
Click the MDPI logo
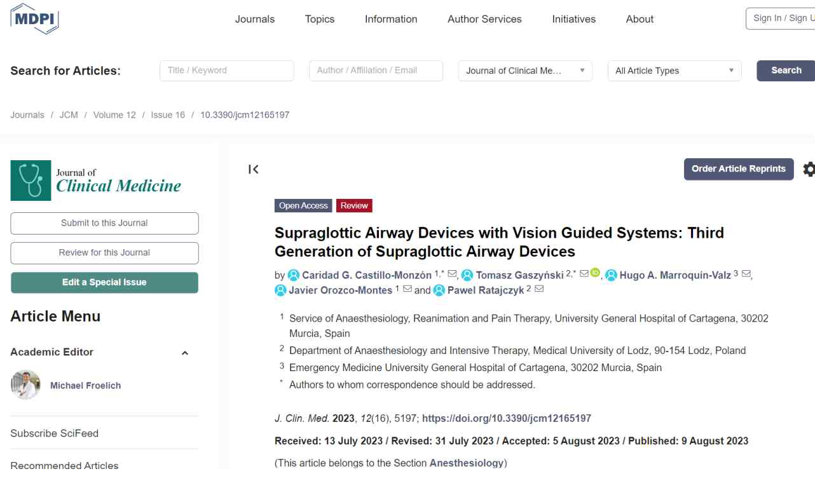tap(34, 18)
